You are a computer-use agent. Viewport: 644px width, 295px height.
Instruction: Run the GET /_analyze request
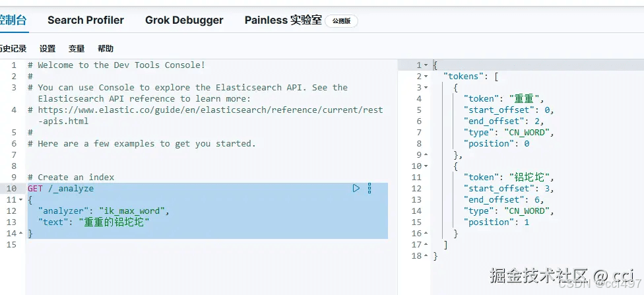click(356, 188)
